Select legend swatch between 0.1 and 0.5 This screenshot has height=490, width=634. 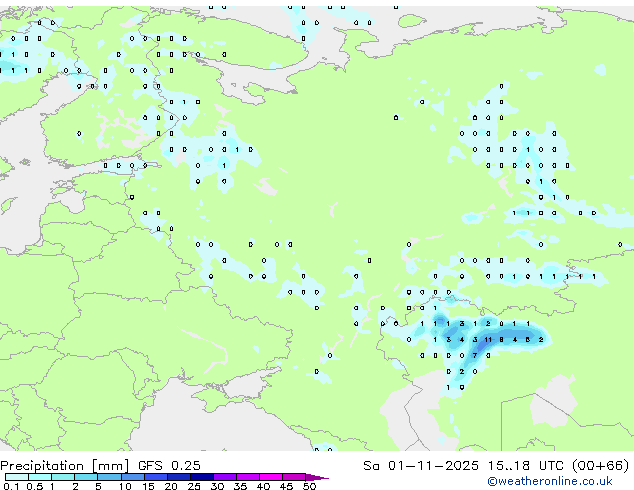(x=17, y=477)
